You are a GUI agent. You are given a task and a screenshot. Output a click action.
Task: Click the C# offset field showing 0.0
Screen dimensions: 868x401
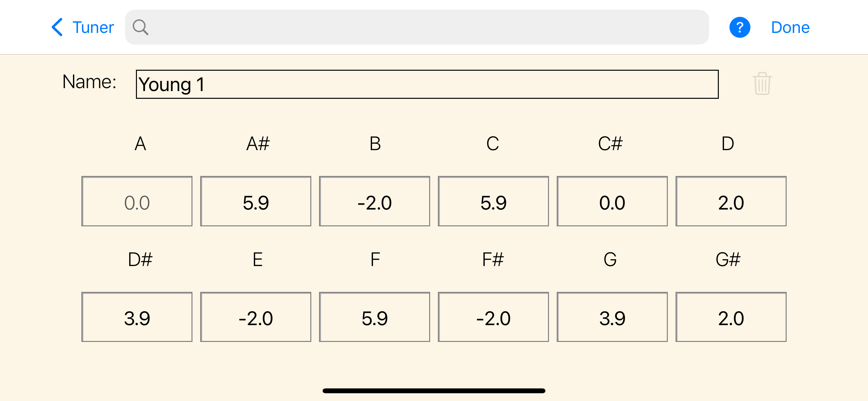(x=612, y=201)
